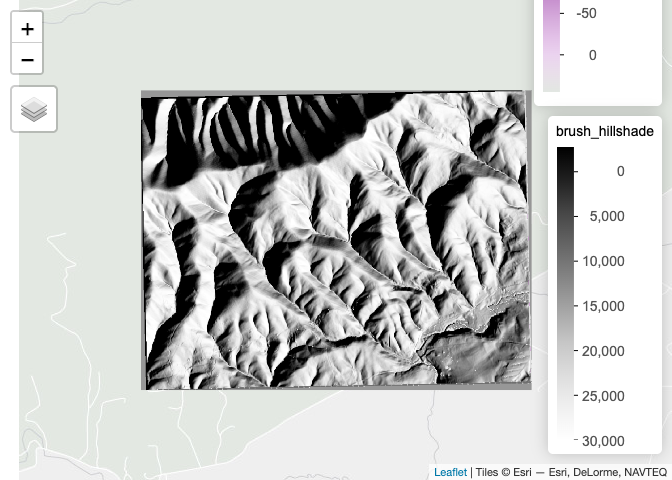Open the layers control stack icon
Image resolution: width=672 pixels, height=480 pixels.
tap(34, 109)
